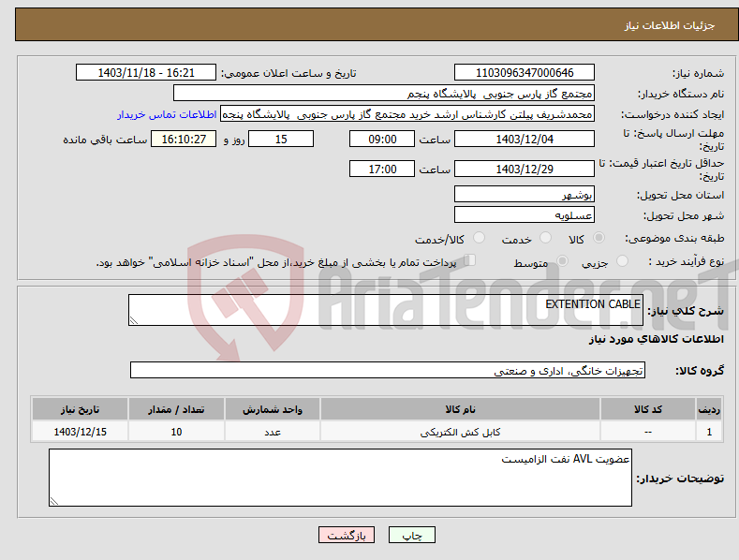Select the جزیی purchase type radio
Viewport: 739px width, 560px height.
point(622,260)
